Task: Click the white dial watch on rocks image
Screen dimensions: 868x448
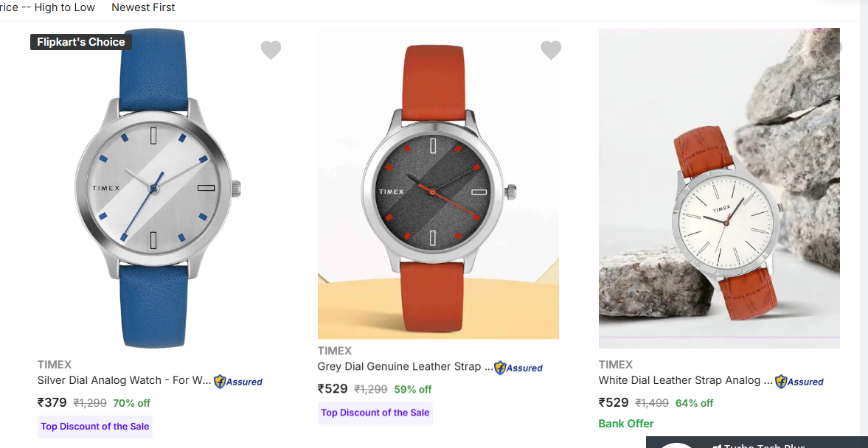Action: [x=719, y=188]
